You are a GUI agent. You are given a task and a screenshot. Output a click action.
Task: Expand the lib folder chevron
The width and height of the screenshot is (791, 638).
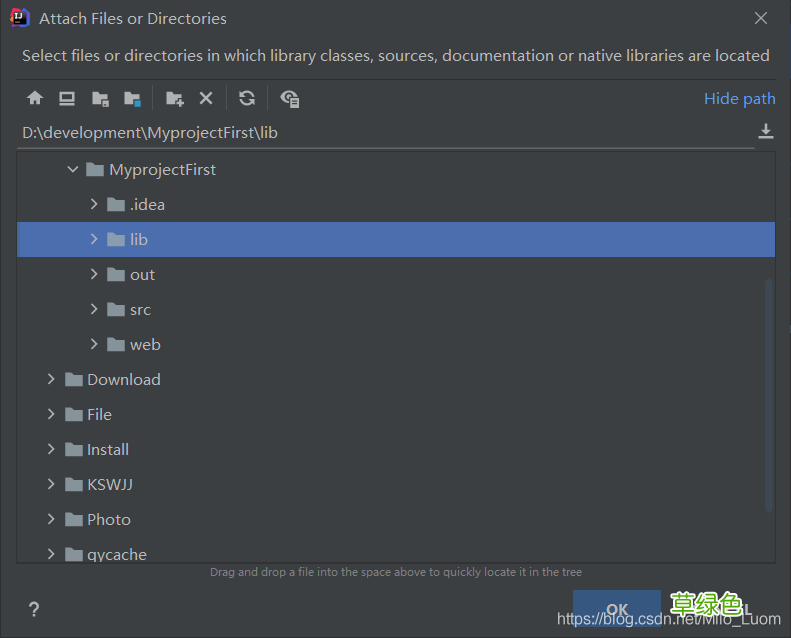click(94, 240)
